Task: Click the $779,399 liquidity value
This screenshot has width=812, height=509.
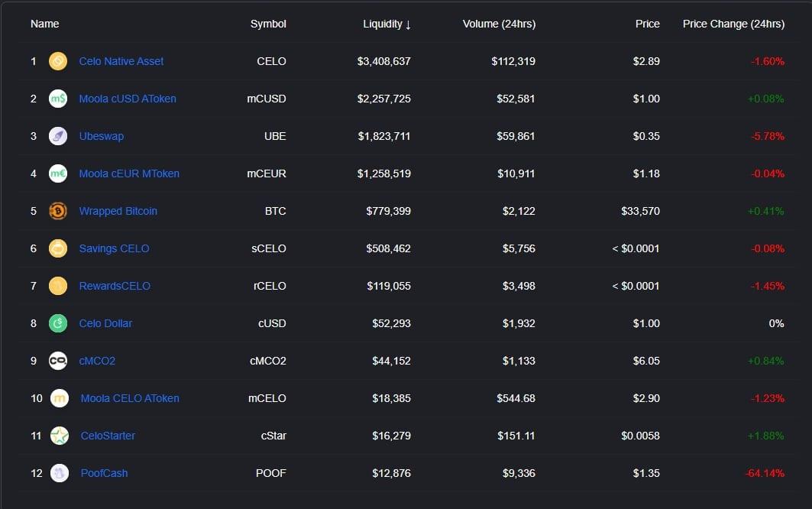Action: click(388, 211)
